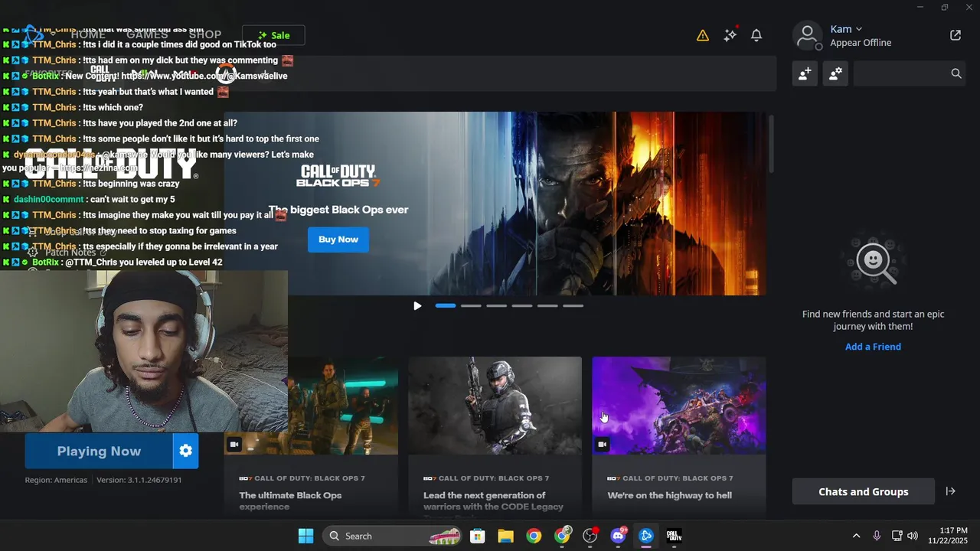Click the Playing Now button

coord(99,451)
